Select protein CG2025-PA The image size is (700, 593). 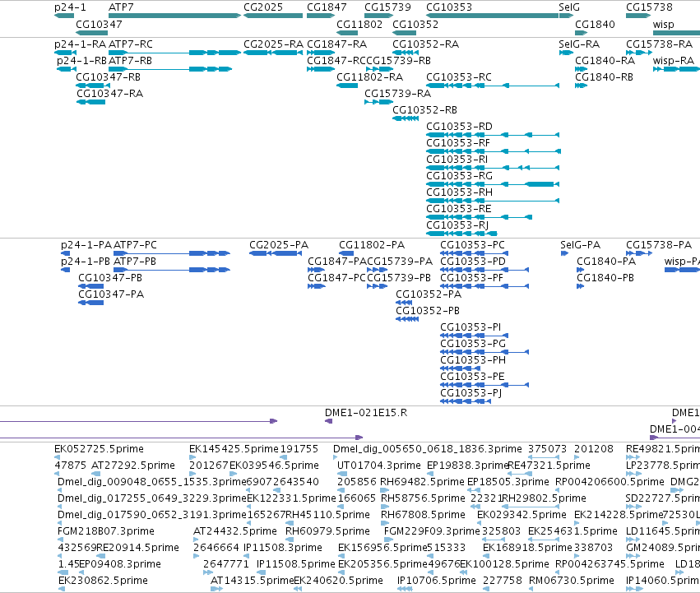[275, 253]
